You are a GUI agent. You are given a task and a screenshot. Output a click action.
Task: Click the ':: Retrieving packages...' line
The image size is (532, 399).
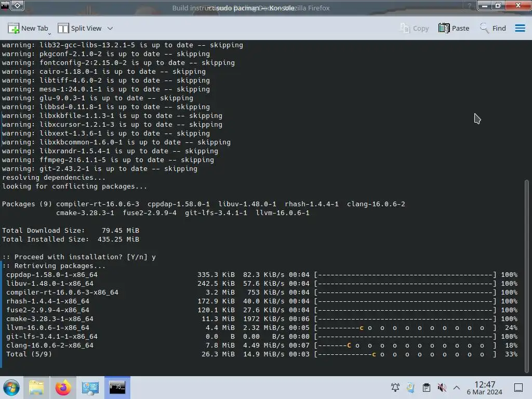click(54, 265)
